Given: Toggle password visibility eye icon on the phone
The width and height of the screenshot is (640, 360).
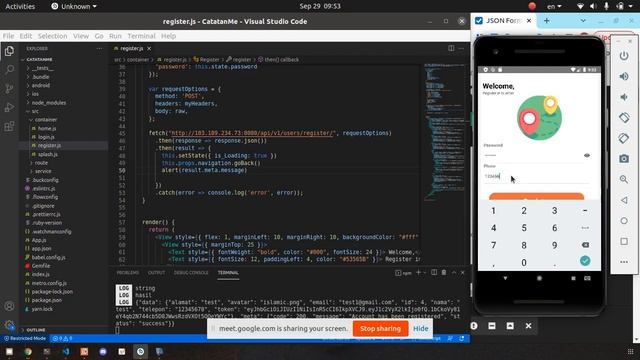Looking at the screenshot, I should pos(587,156).
